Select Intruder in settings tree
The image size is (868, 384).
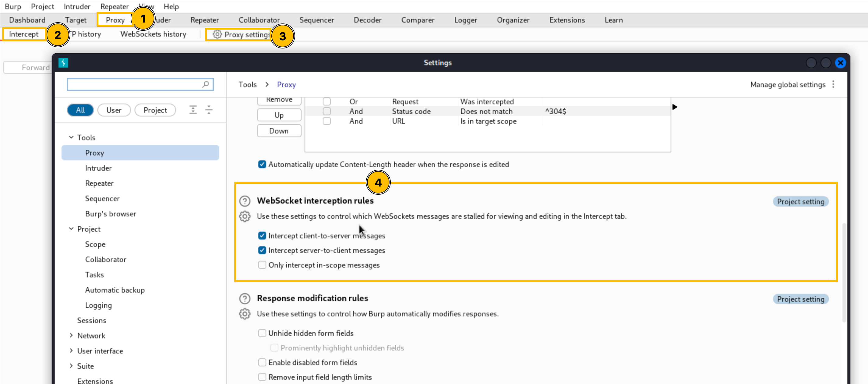[x=98, y=168]
